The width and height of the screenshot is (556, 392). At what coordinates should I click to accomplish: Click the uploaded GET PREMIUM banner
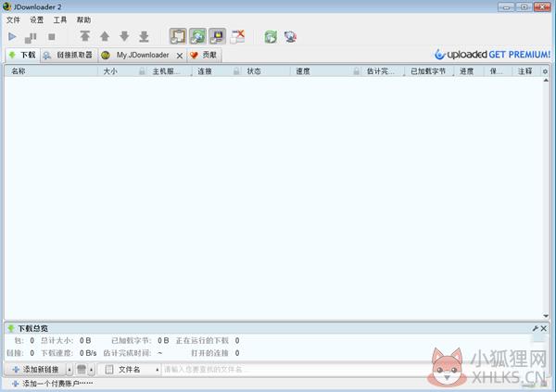(493, 55)
